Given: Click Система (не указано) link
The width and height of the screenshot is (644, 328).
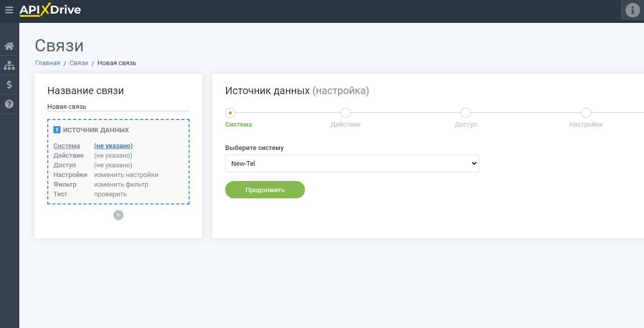Looking at the screenshot, I should coord(113,146).
